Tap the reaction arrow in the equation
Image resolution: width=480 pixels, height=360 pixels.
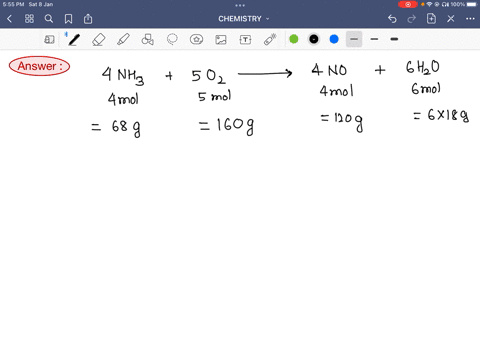(265, 73)
